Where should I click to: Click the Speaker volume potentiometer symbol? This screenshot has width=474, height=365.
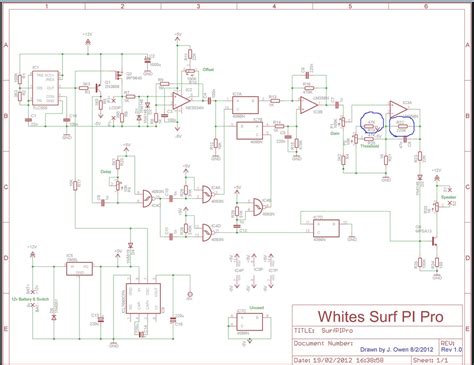[x=436, y=207]
